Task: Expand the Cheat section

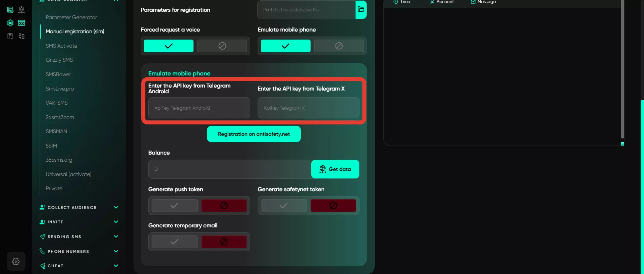Action: pyautogui.click(x=116, y=266)
